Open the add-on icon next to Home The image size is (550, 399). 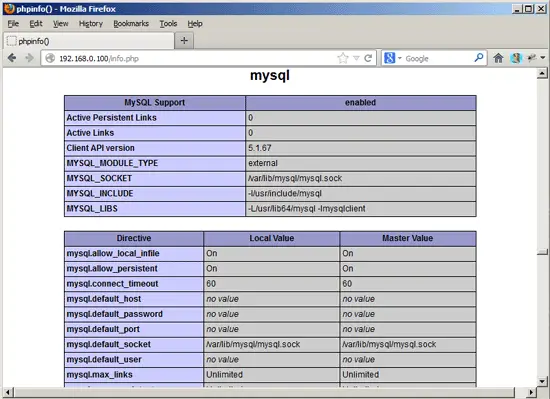516,58
